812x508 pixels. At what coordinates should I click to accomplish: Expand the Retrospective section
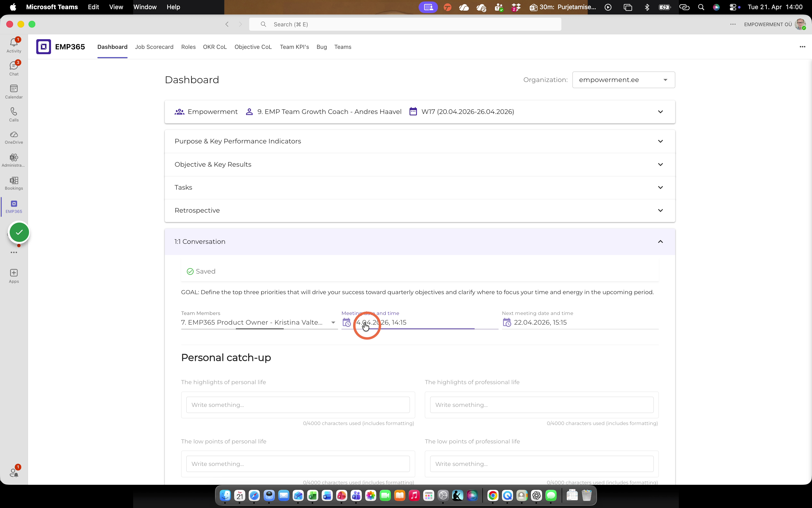pos(420,211)
